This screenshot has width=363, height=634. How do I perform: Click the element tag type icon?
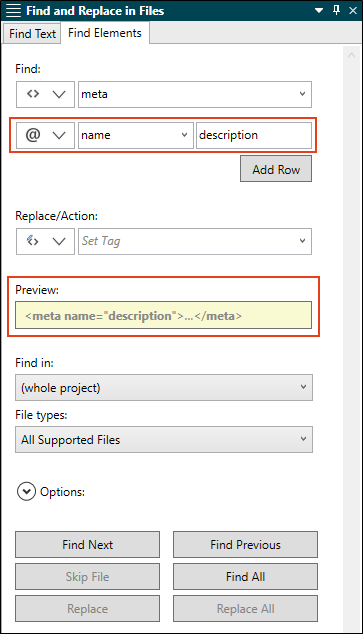33,94
